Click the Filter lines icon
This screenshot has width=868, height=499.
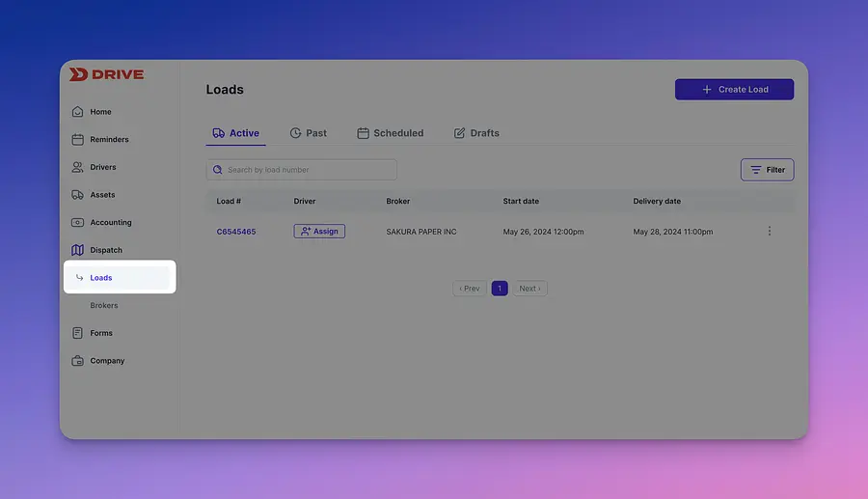[x=755, y=170]
